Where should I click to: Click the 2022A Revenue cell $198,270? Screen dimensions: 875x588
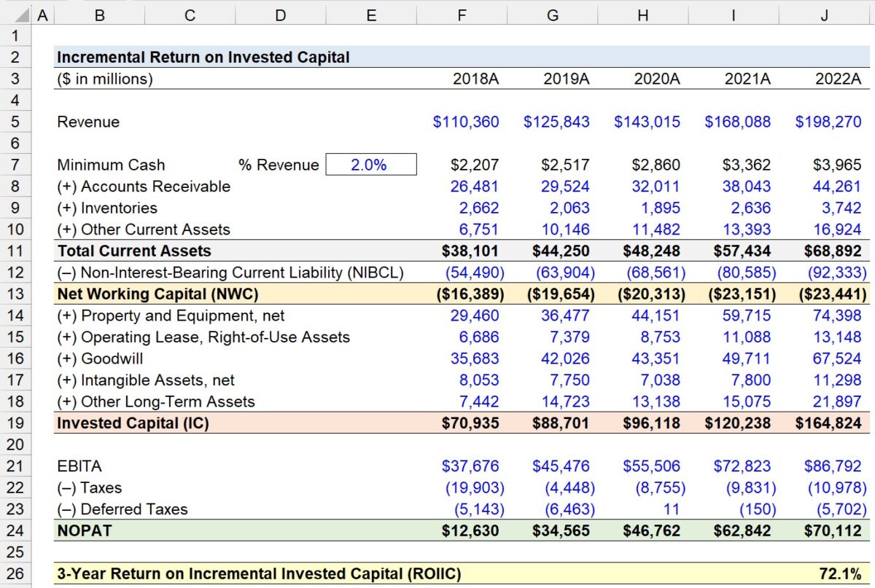point(828,122)
